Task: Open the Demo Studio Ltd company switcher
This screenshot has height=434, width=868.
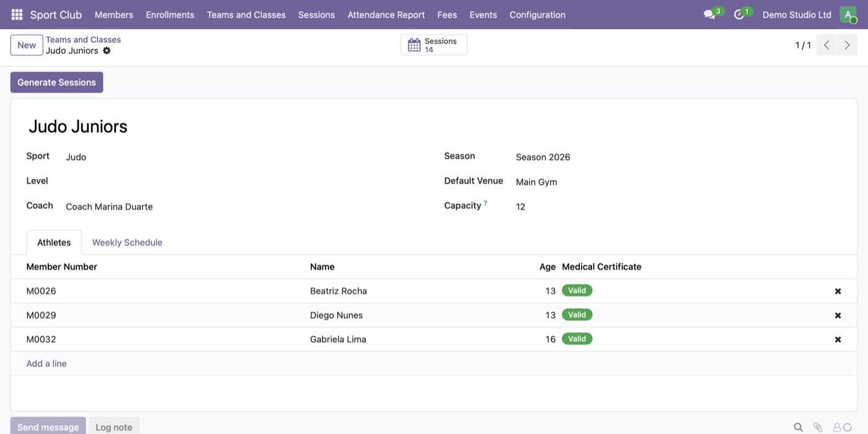Action: tap(797, 14)
